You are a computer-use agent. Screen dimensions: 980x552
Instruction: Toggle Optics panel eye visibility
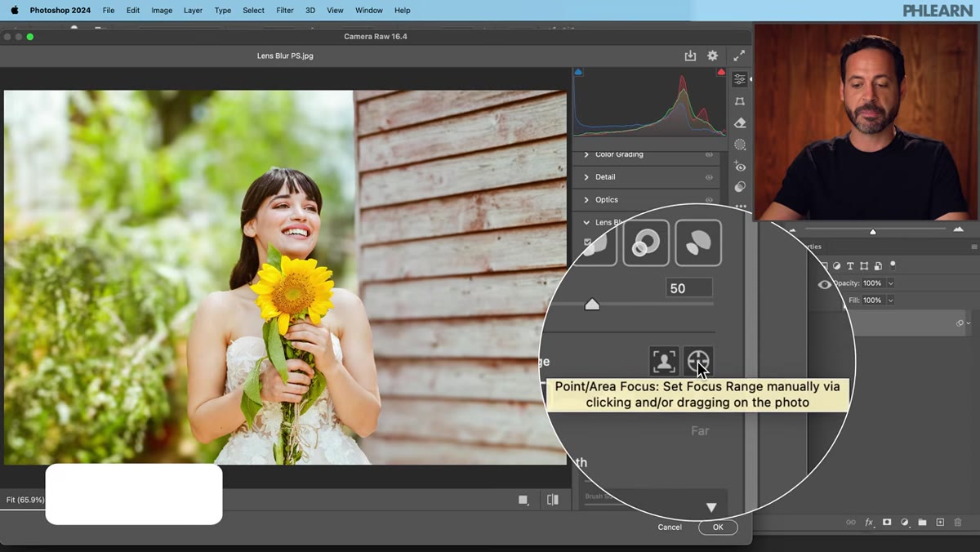click(709, 200)
